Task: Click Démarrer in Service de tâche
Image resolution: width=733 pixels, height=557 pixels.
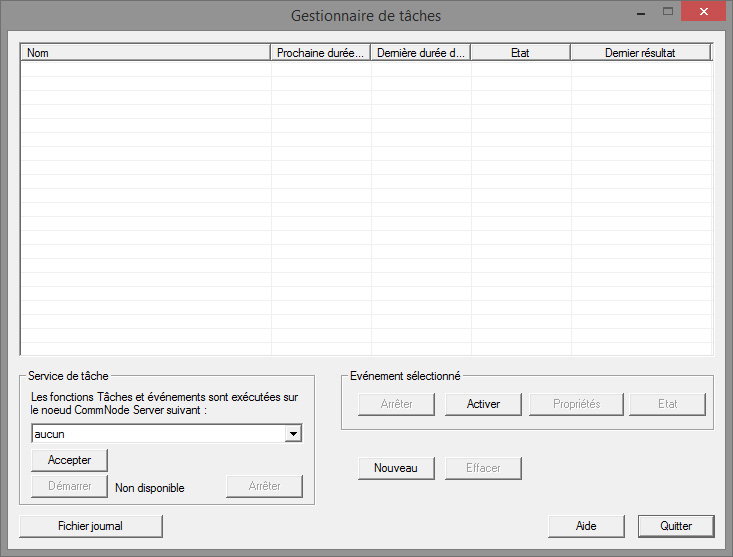Action: [69, 487]
